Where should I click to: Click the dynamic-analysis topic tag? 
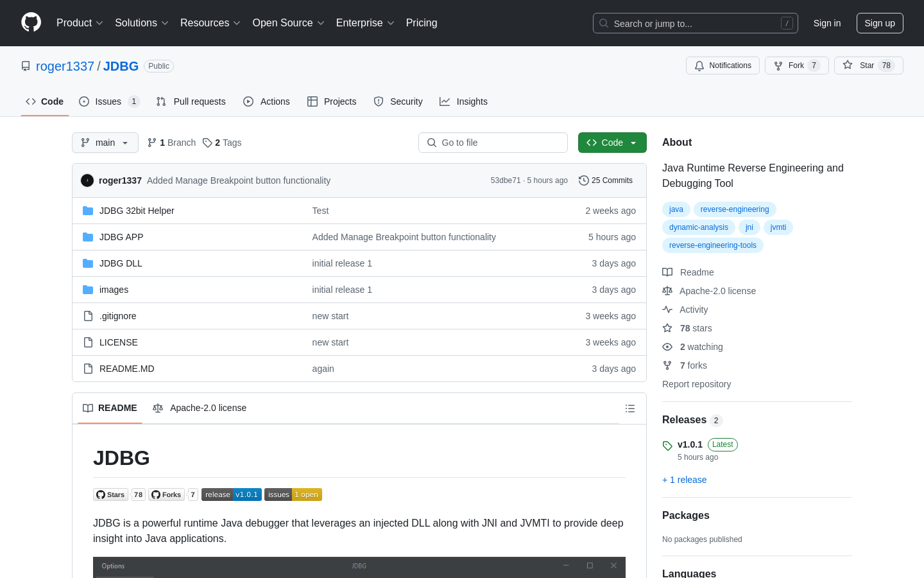[x=699, y=227]
